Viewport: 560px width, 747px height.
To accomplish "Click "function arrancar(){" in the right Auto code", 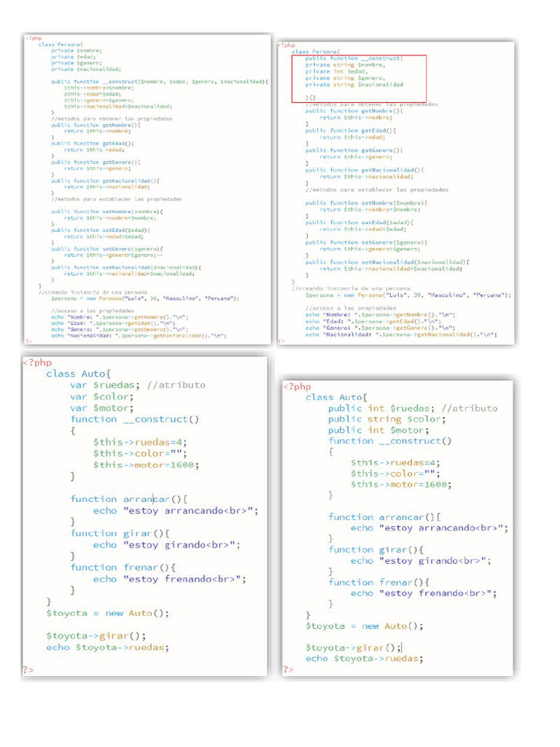I will (385, 517).
